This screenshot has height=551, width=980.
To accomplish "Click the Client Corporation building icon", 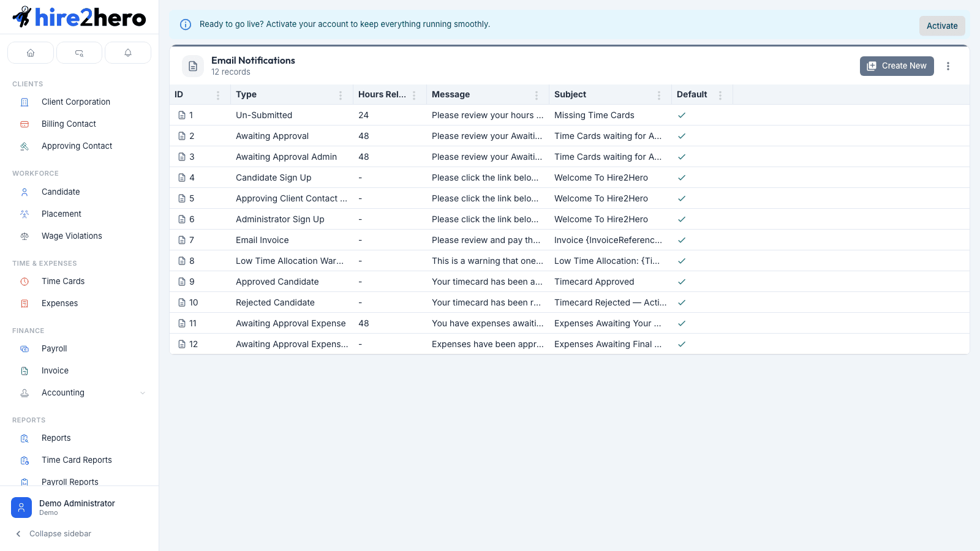I will coord(24,102).
